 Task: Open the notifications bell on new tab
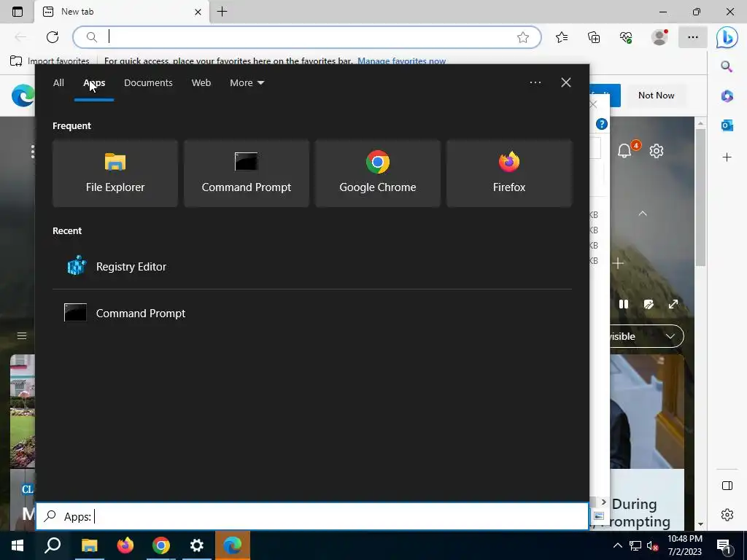point(624,151)
